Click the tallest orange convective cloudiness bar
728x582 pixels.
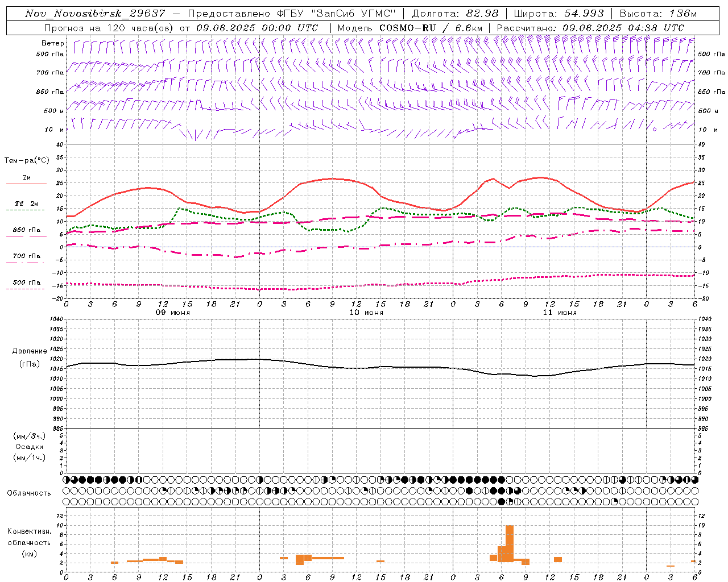(509, 543)
